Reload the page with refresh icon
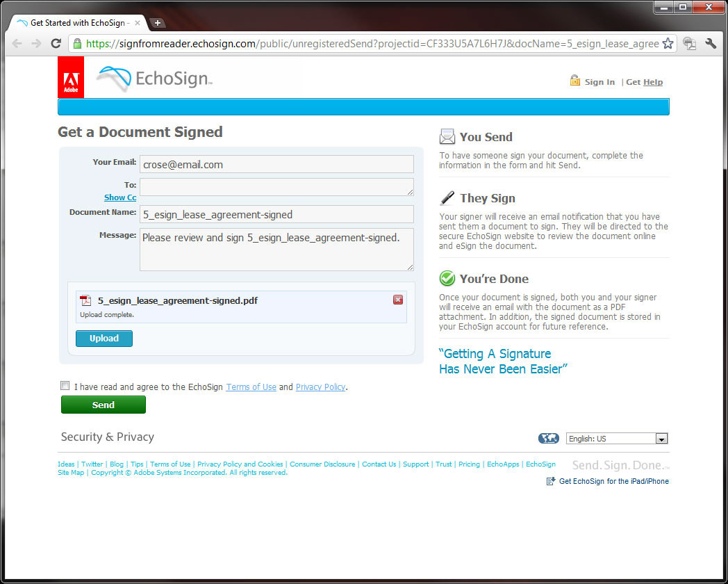Screen dimensions: 728x584 [56, 44]
